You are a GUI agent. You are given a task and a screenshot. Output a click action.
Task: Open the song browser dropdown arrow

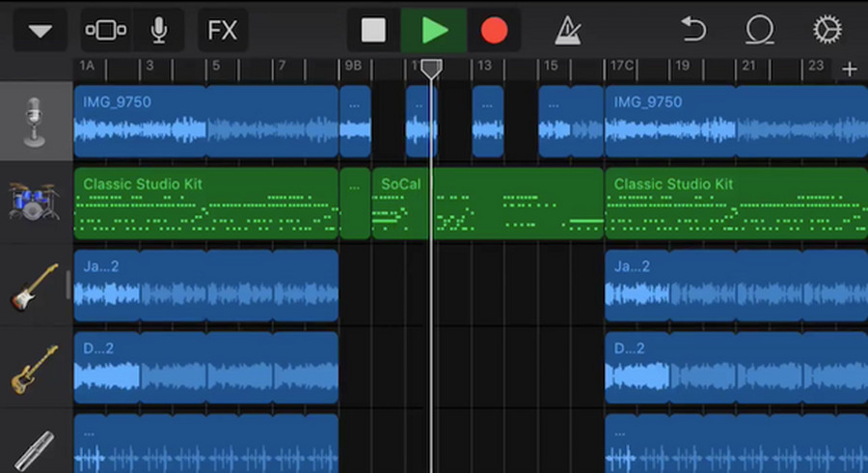[x=40, y=31]
